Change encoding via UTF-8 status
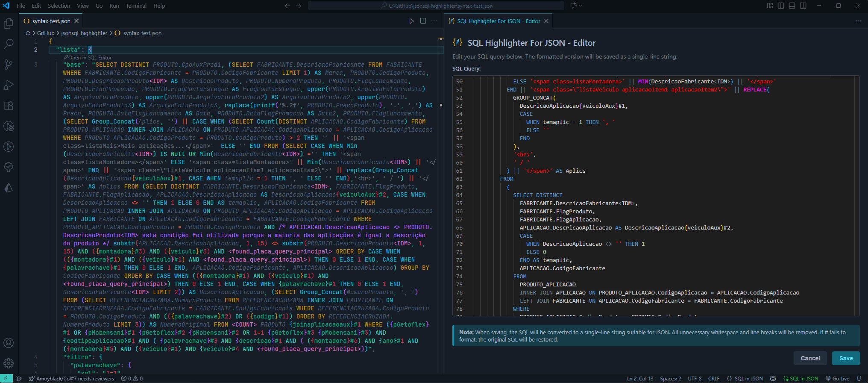 (x=695, y=378)
